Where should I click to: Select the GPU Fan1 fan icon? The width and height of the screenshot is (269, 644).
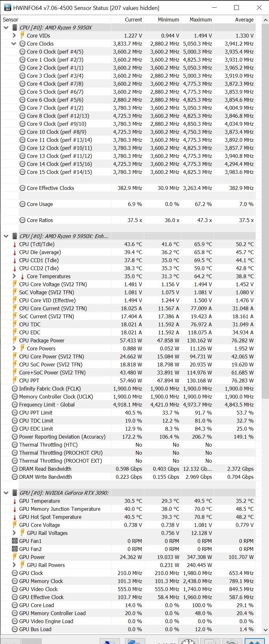14,541
